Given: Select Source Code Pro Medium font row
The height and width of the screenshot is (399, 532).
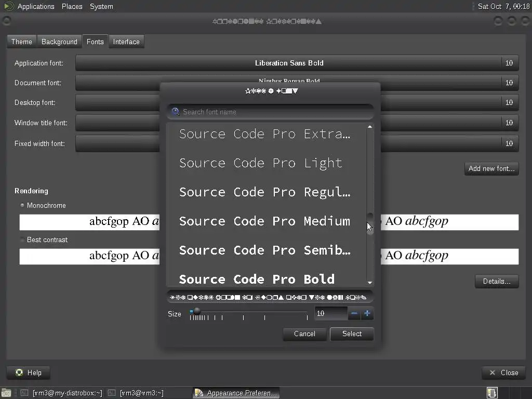Looking at the screenshot, I should 267,221.
